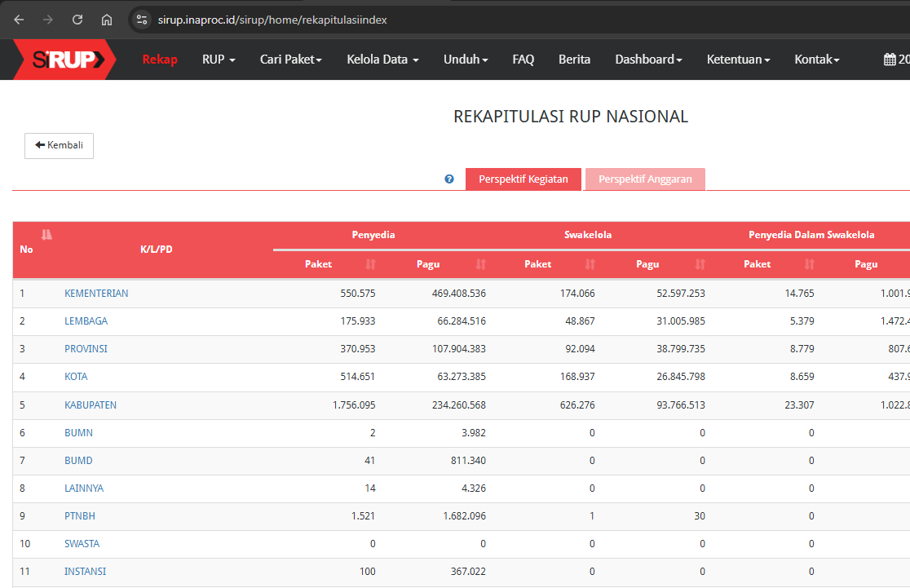Screen dimensions: 910x588
Task: Sort Penyedia Dalam Swakelola Paket column
Action: pos(809,264)
